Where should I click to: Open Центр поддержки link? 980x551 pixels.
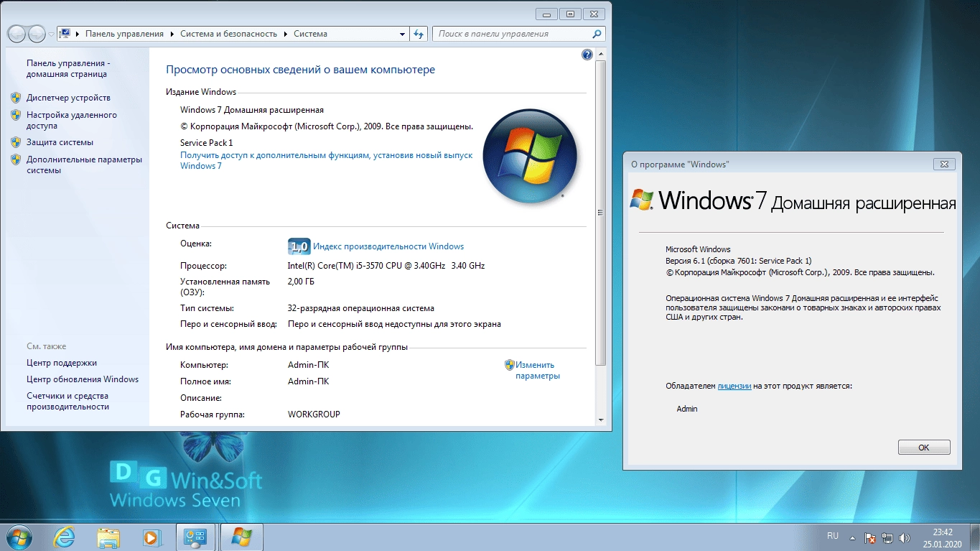(62, 363)
